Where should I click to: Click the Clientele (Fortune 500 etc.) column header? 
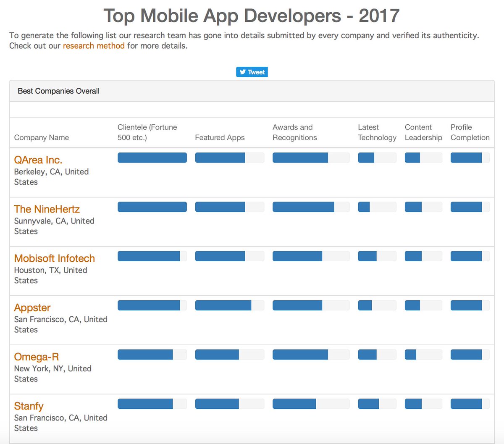coord(147,132)
